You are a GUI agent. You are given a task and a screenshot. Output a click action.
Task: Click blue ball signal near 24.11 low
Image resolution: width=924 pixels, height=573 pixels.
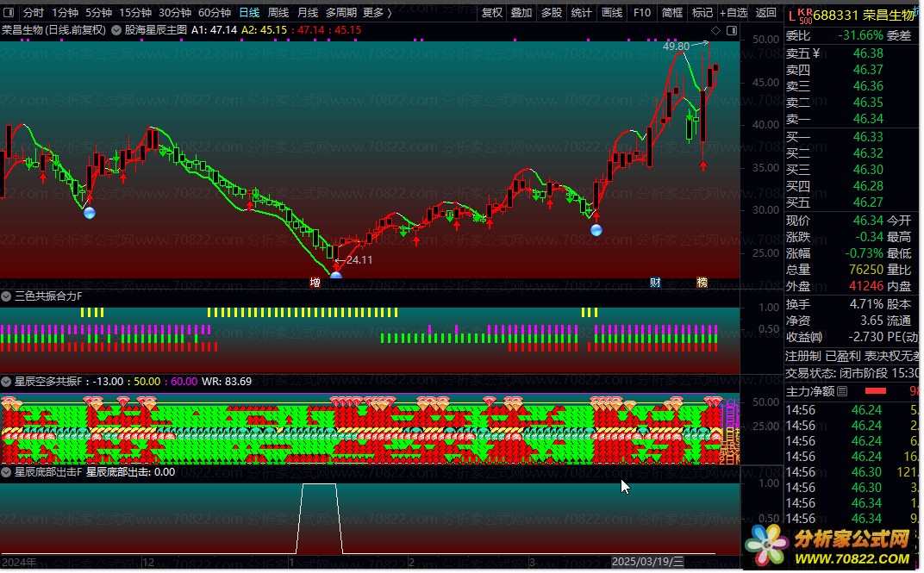pyautogui.click(x=336, y=275)
